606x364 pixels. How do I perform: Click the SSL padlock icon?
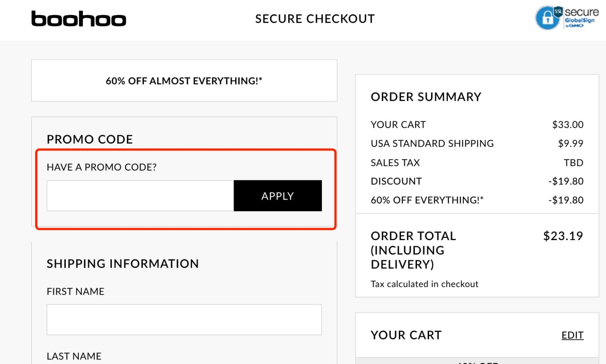(x=547, y=17)
